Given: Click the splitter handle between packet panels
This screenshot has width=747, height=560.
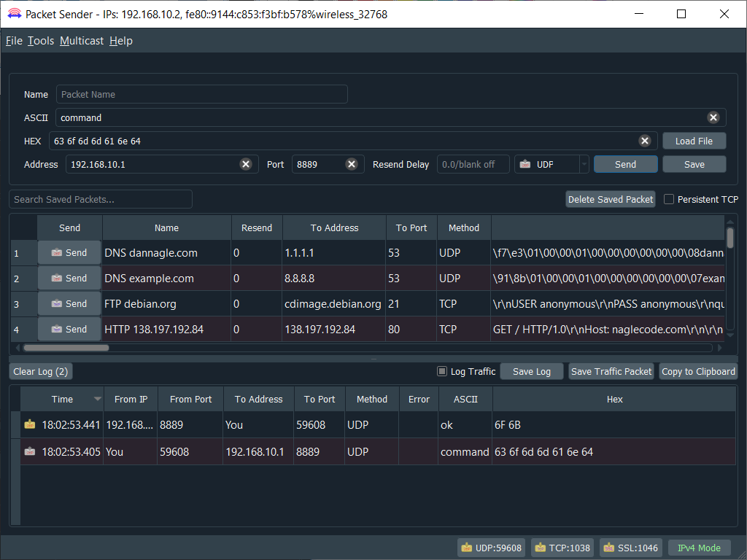Looking at the screenshot, I should tap(373, 359).
